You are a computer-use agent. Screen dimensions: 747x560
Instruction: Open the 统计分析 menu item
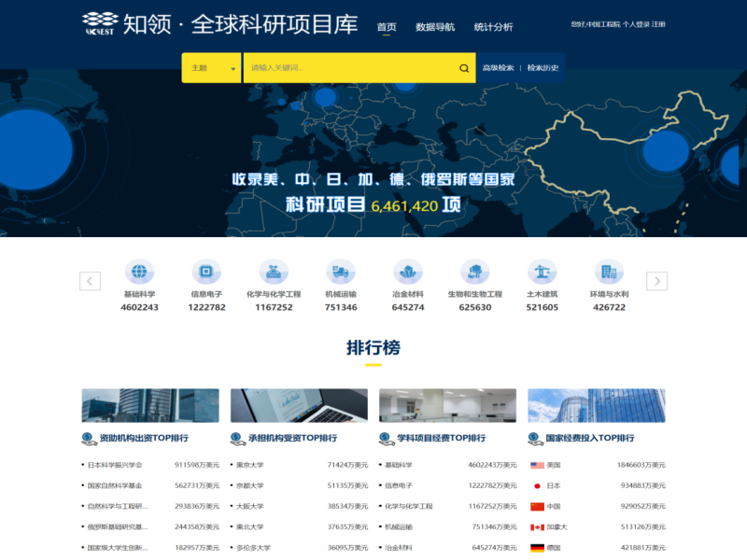pyautogui.click(x=493, y=27)
